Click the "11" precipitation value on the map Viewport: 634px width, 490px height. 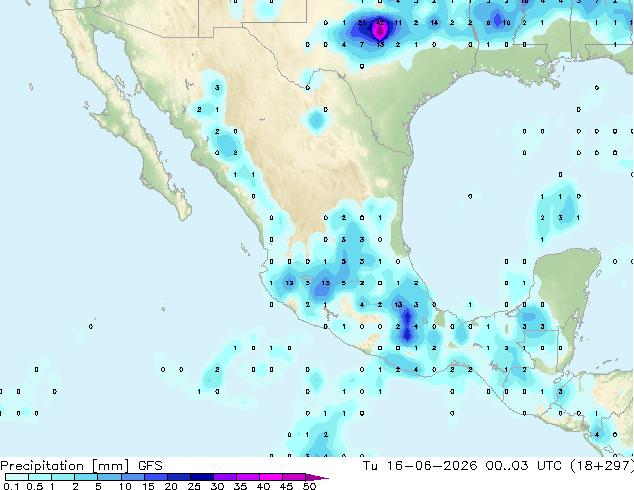tap(398, 23)
